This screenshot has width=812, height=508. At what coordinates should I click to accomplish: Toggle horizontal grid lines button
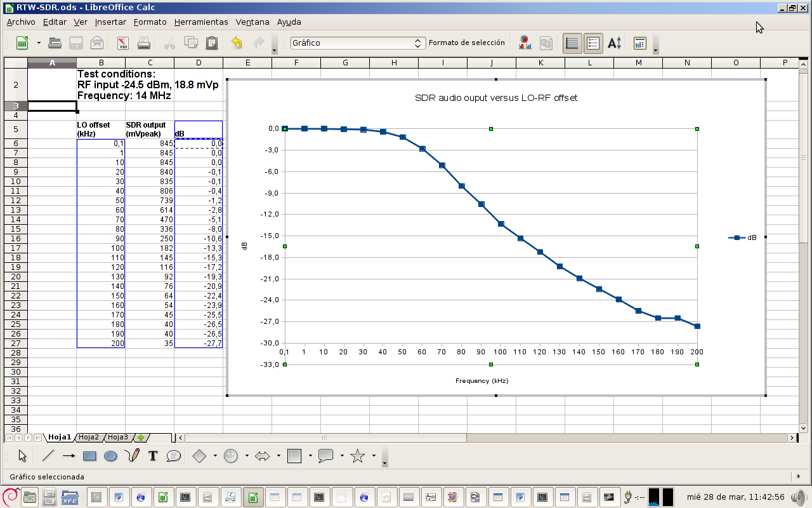tap(572, 43)
